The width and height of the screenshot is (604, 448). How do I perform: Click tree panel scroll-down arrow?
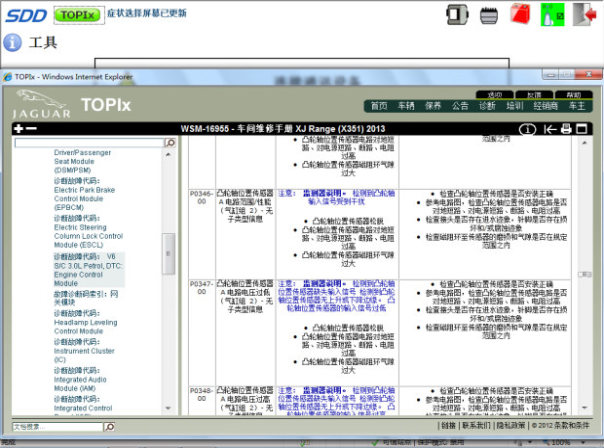[x=168, y=408]
